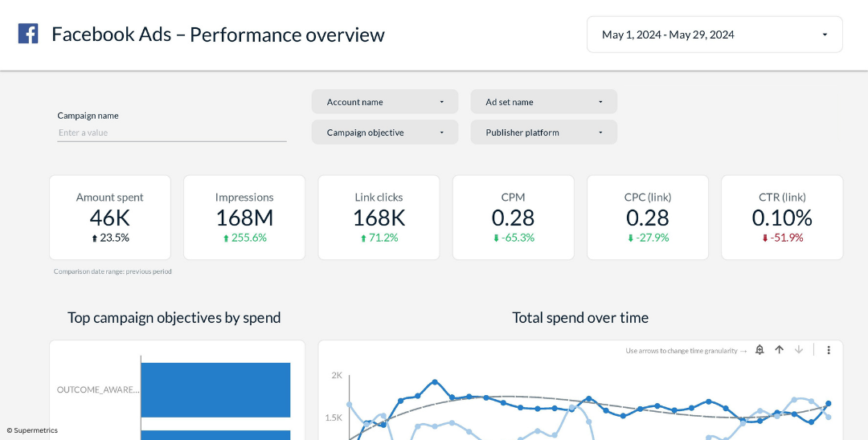Screen dimensions: 868x440
Task: Click the drill down arrow icon
Action: (799, 350)
